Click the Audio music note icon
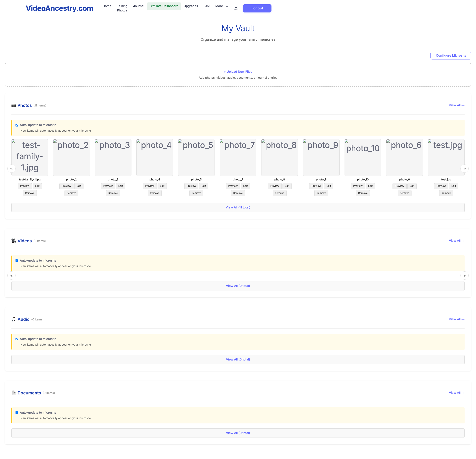 [x=14, y=319]
